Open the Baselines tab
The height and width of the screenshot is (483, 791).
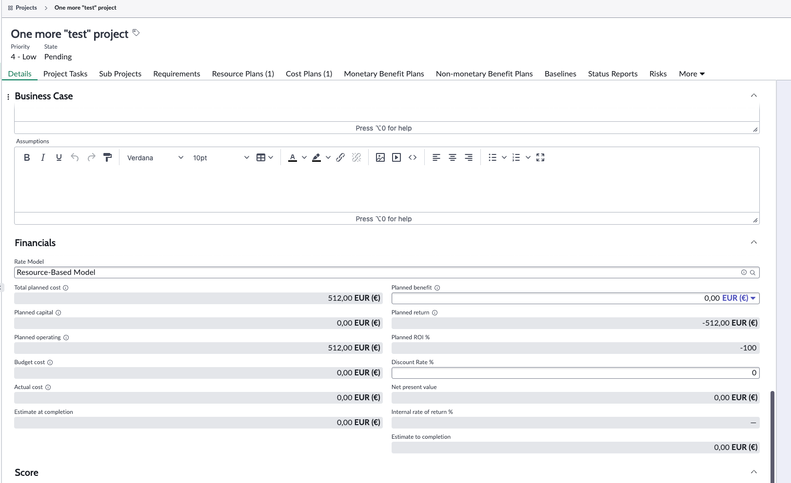pos(560,74)
